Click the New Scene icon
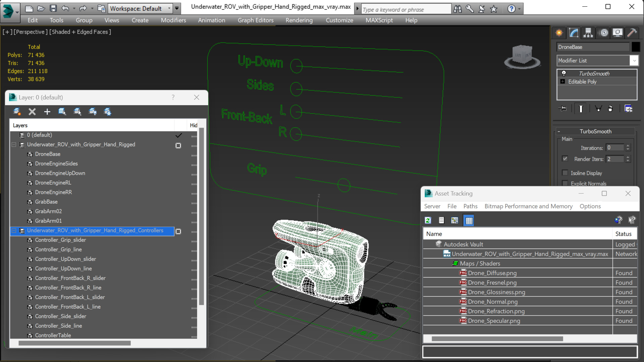This screenshot has height=362, width=644. coord(29,8)
